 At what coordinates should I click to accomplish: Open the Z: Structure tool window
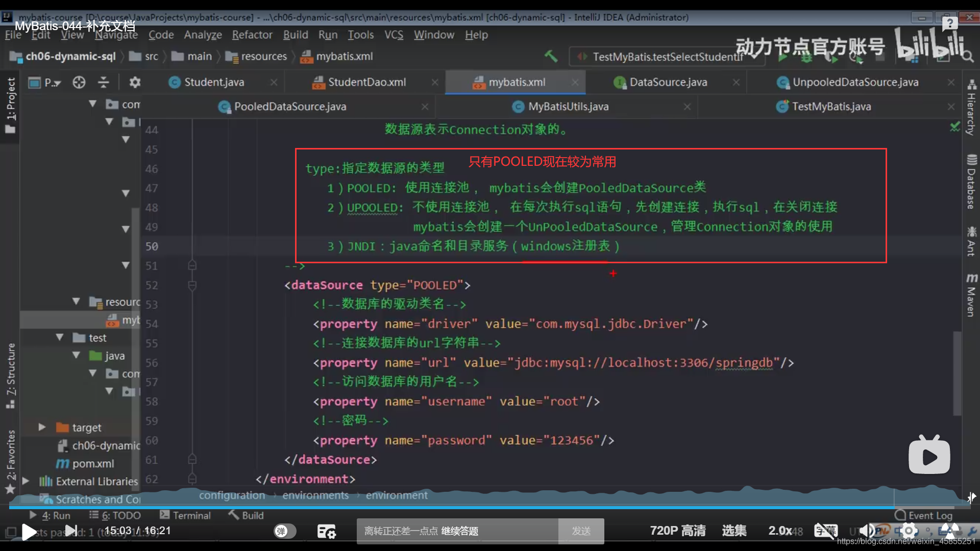[11, 375]
